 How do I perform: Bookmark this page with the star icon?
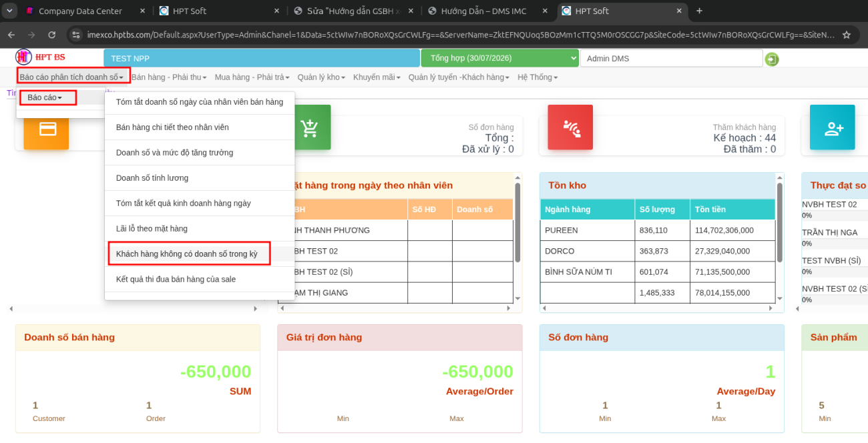[847, 35]
